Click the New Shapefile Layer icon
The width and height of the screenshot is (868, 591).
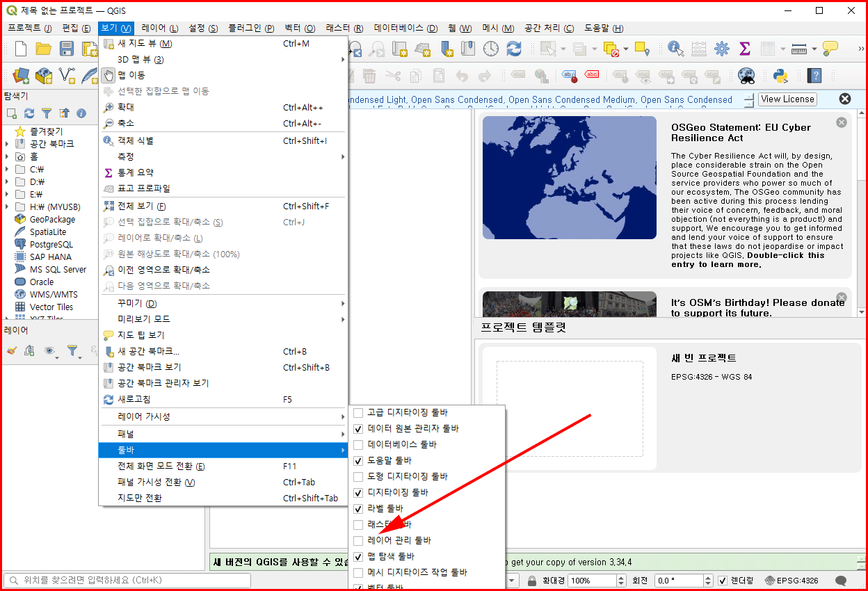tap(67, 75)
